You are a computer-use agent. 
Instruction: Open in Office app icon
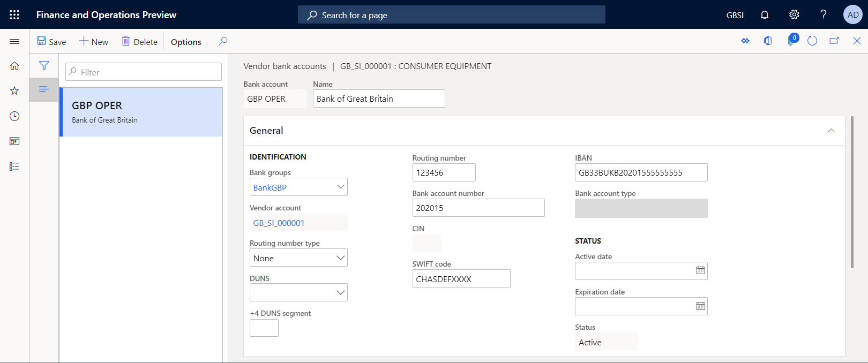(x=768, y=41)
